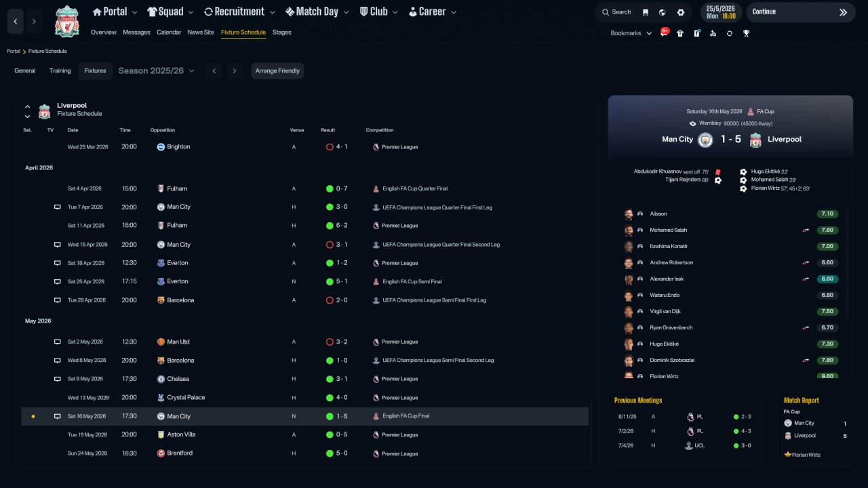Image resolution: width=868 pixels, height=488 pixels.
Task: Click the Arrange Friendly button
Action: click(277, 71)
